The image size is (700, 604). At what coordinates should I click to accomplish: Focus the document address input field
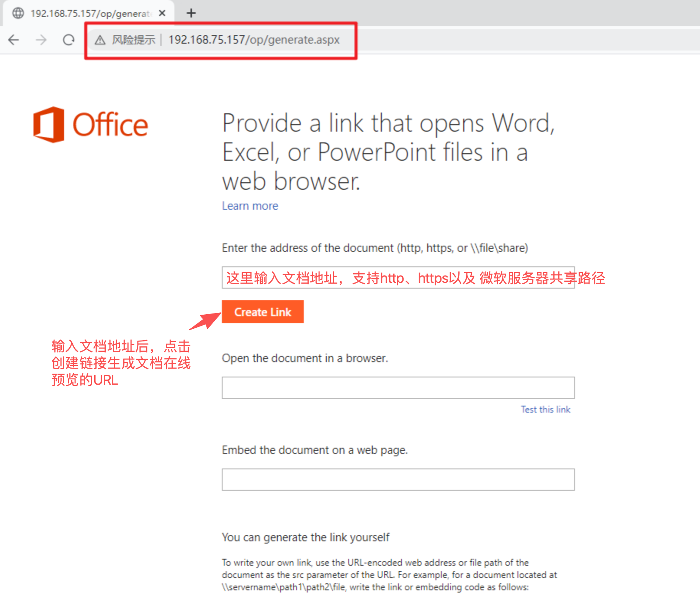[398, 278]
